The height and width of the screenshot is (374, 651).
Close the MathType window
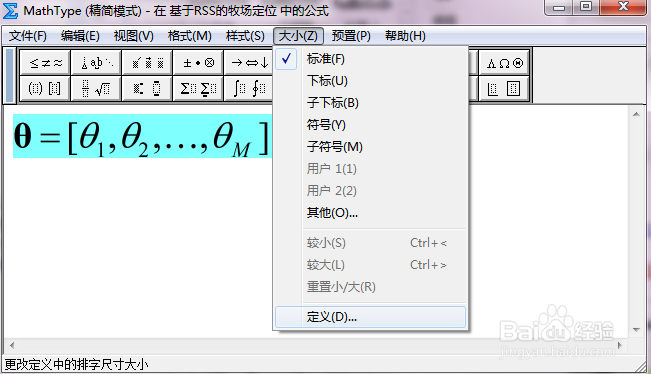coord(623,7)
